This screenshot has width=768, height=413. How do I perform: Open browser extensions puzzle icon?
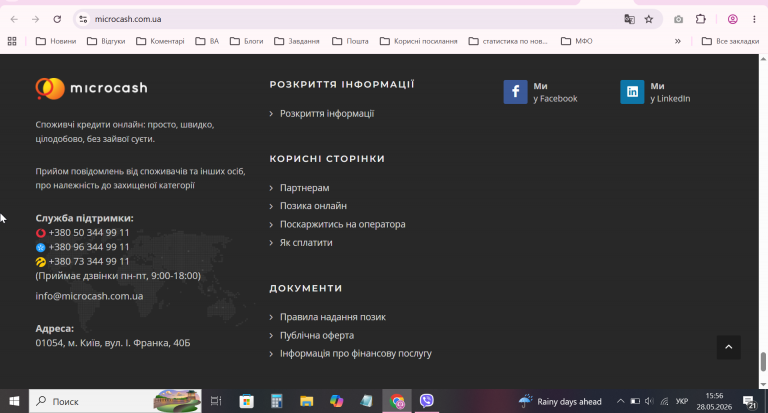click(x=701, y=19)
